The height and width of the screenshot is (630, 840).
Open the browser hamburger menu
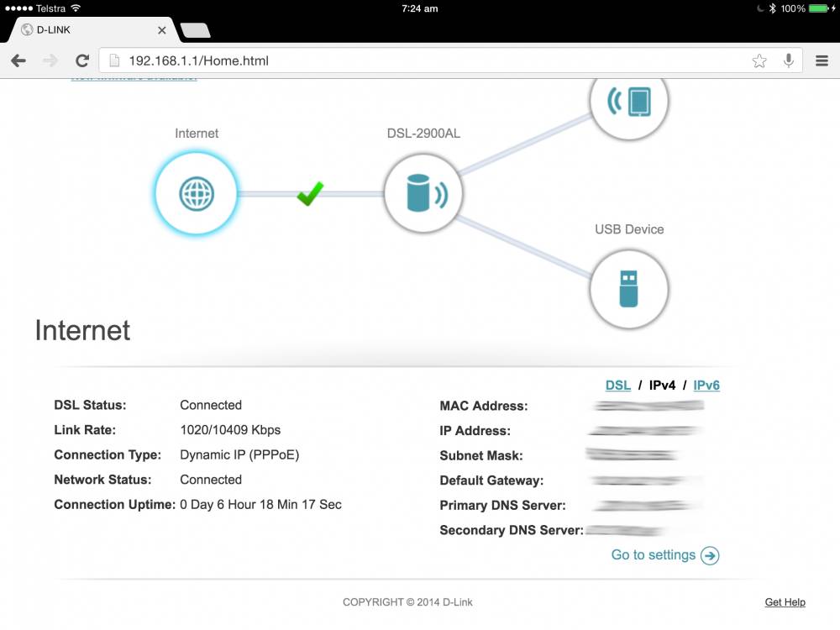point(822,60)
